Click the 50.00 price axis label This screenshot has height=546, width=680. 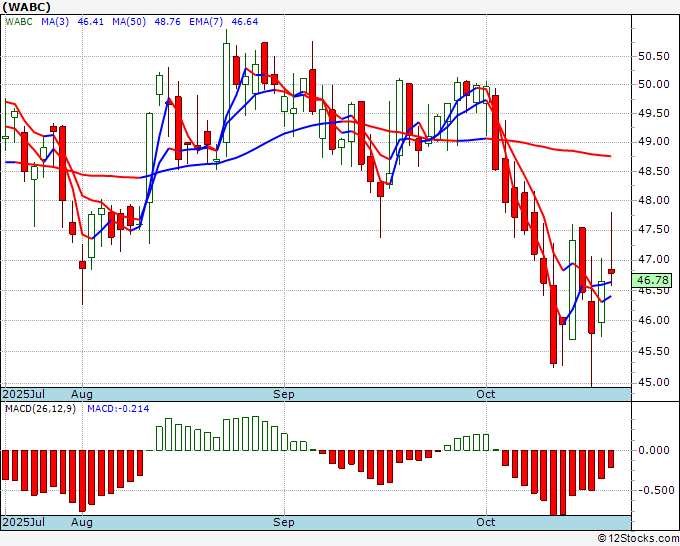[x=654, y=84]
